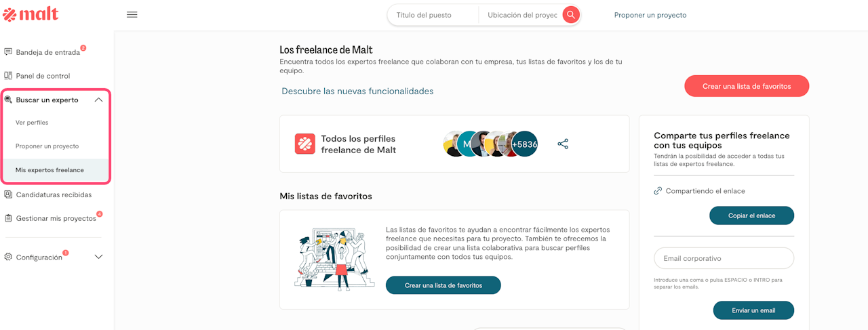Select Ver perfiles submenu item
Viewport: 868px width, 330px height.
tap(32, 123)
